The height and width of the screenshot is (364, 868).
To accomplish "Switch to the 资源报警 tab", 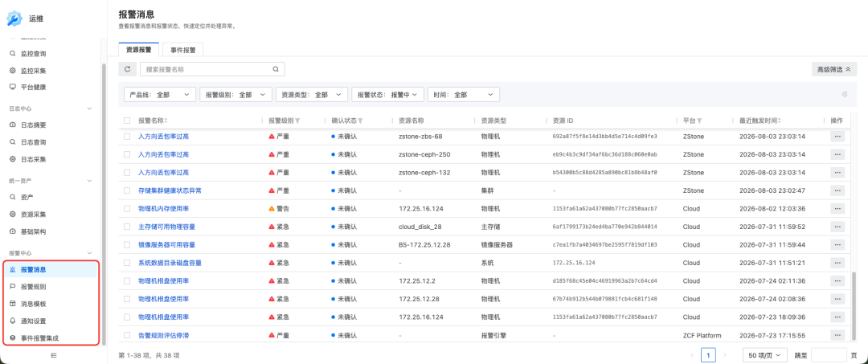I will pos(139,49).
